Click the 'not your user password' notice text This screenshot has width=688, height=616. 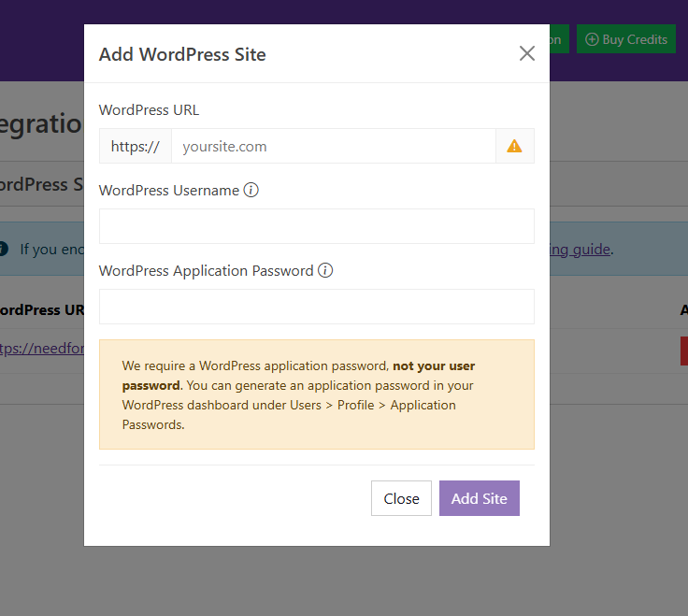[x=298, y=376]
